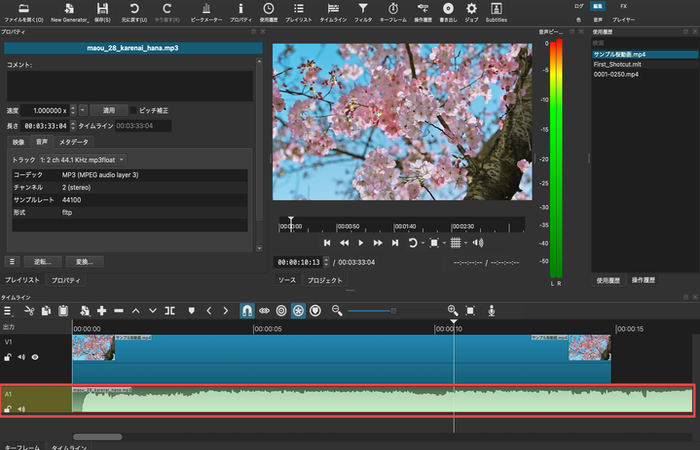Click the timeline zoom slider
The width and height of the screenshot is (700, 450).
click(393, 311)
